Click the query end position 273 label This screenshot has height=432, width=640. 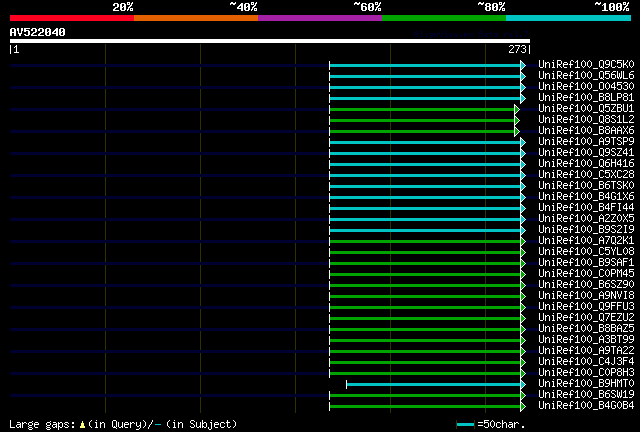coord(517,49)
